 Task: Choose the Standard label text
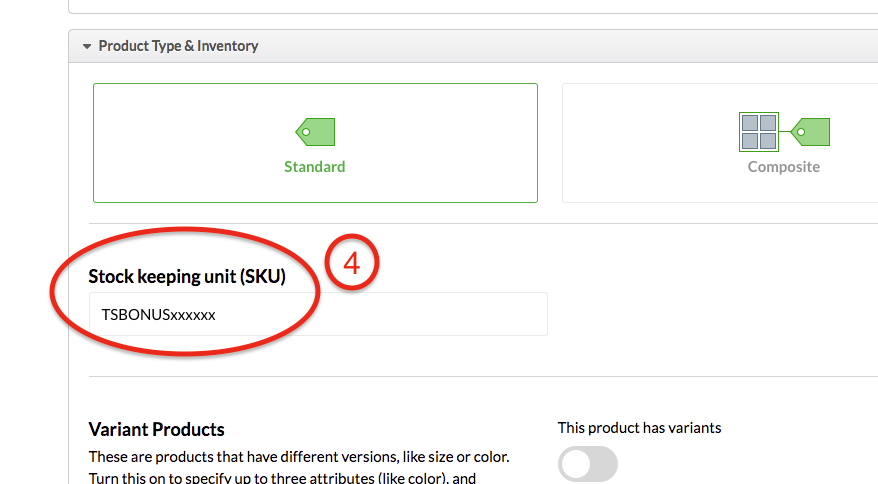click(x=315, y=166)
